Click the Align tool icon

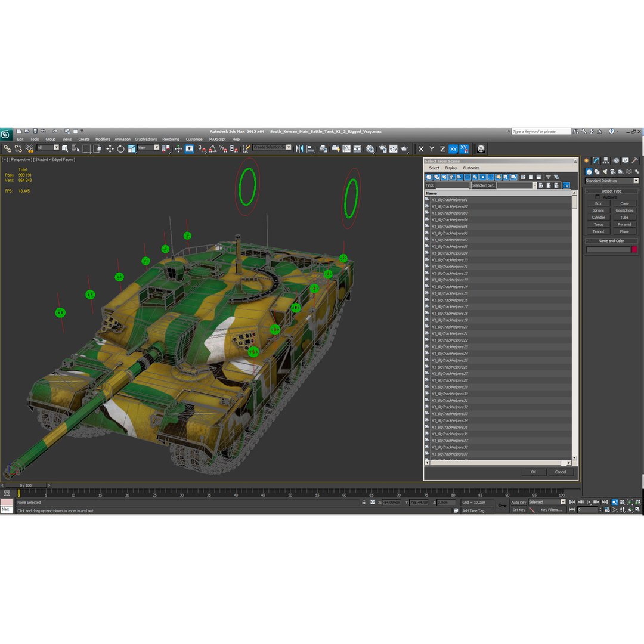311,148
